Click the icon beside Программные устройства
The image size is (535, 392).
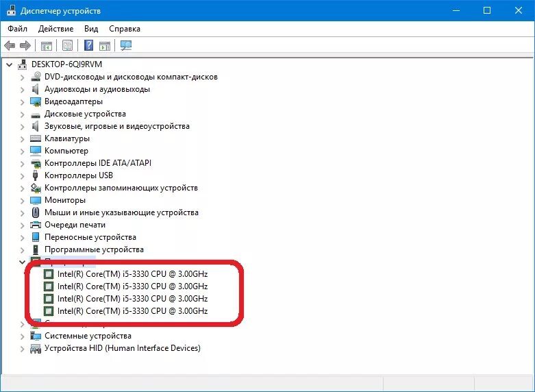[36, 249]
